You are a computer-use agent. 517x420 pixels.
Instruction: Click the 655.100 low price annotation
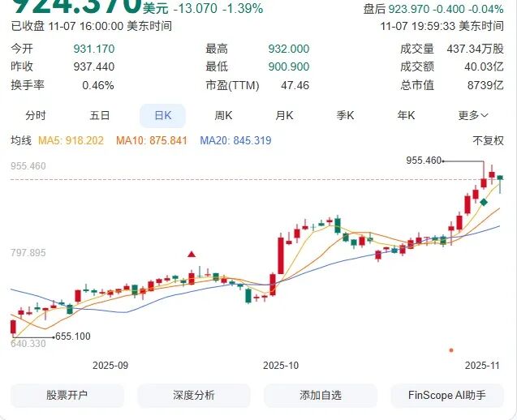click(x=71, y=336)
